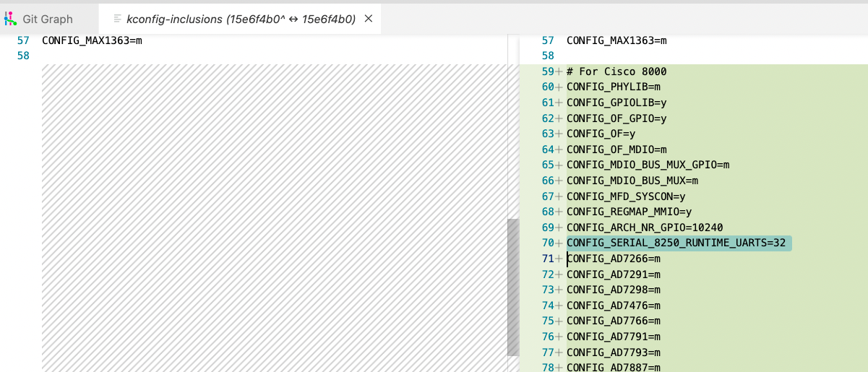Click the CONFIG_PHYLIB=m line

(x=614, y=87)
